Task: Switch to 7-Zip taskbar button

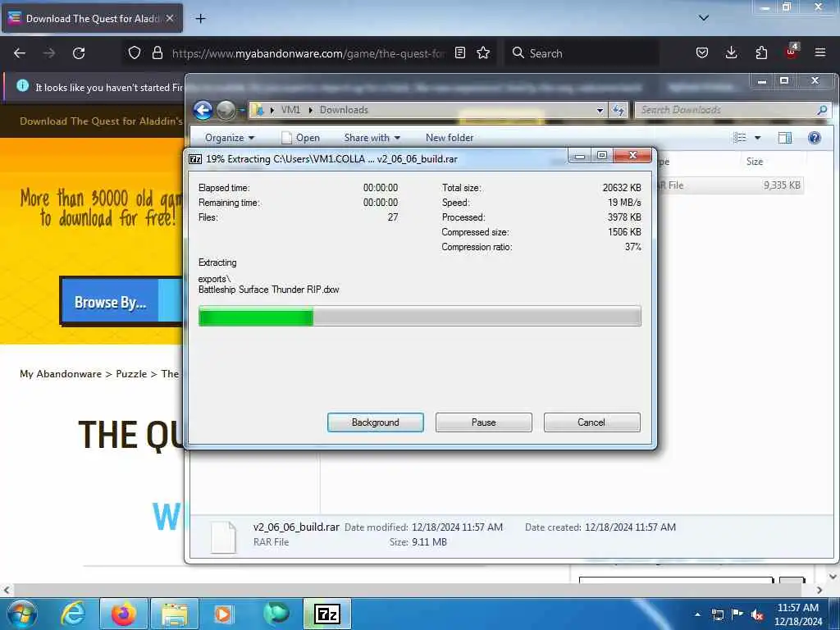Action: coord(327,614)
